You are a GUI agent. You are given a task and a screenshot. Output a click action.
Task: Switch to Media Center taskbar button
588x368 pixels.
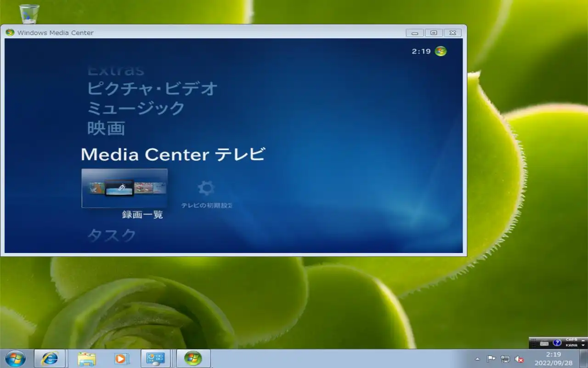[x=193, y=358]
